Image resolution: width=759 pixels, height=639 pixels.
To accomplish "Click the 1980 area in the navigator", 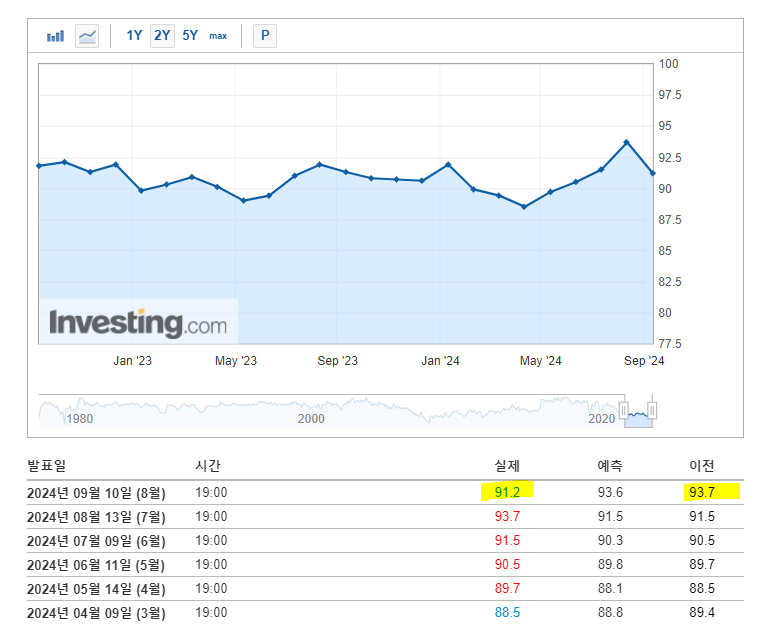I will click(x=79, y=418).
